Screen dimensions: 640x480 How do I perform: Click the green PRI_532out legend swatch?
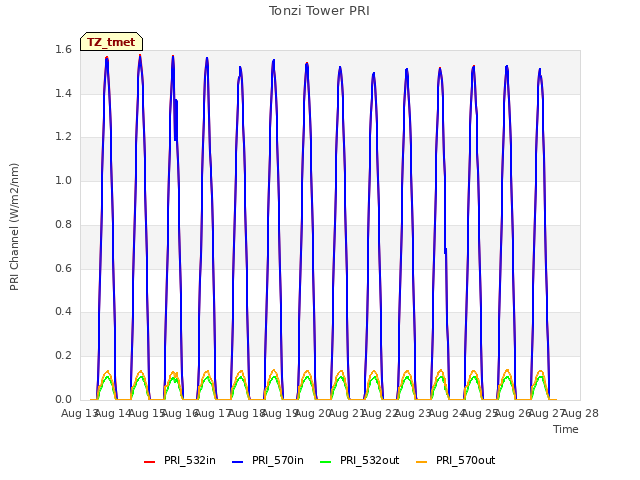click(x=325, y=462)
